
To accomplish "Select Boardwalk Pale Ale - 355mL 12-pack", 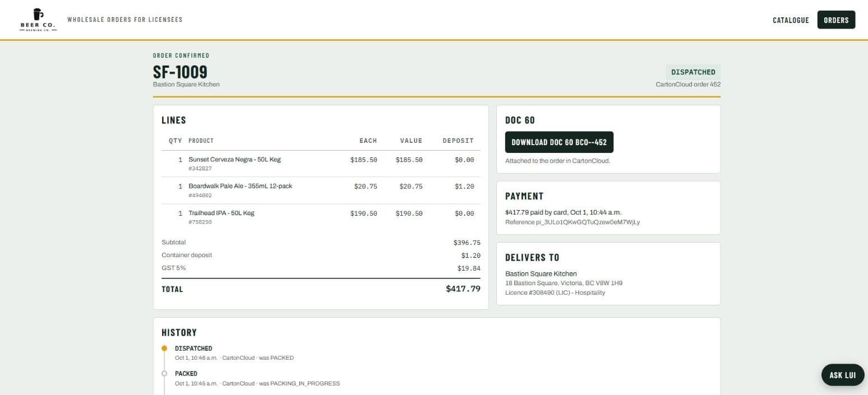I will click(240, 186).
